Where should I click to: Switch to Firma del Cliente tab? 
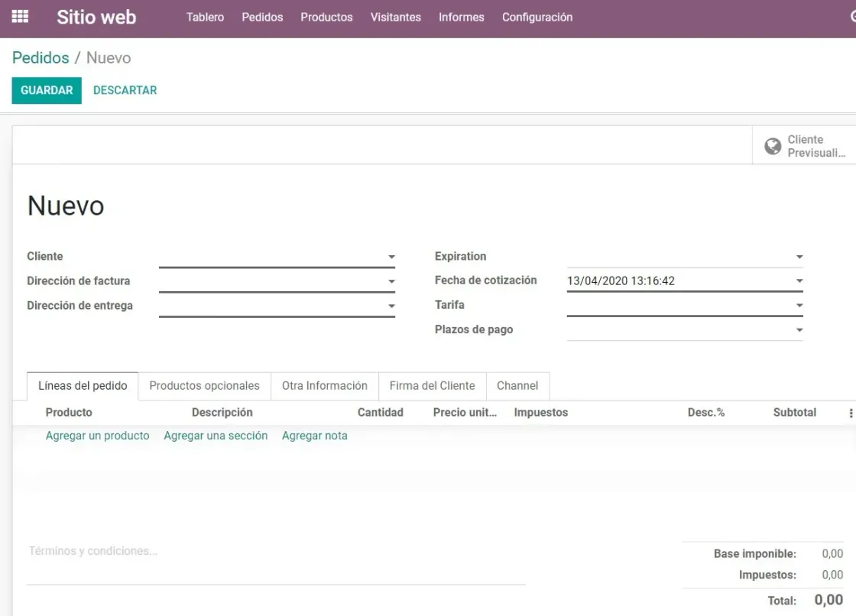432,386
